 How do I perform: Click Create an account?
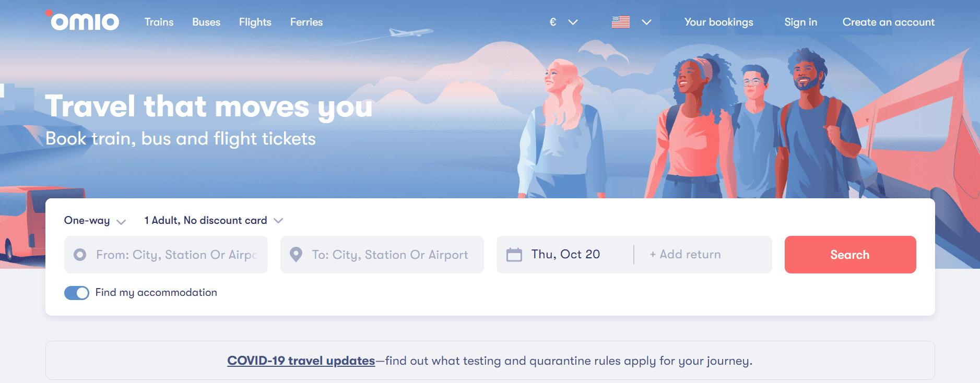coord(888,22)
